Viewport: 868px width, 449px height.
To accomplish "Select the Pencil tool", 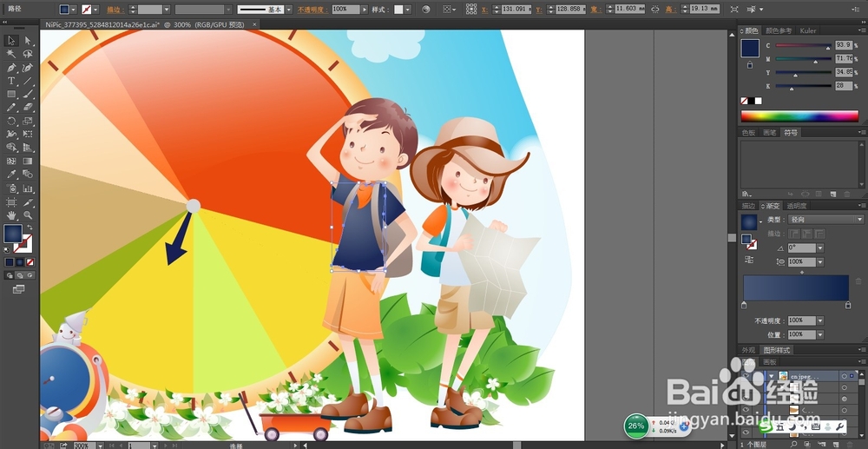I will click(11, 108).
